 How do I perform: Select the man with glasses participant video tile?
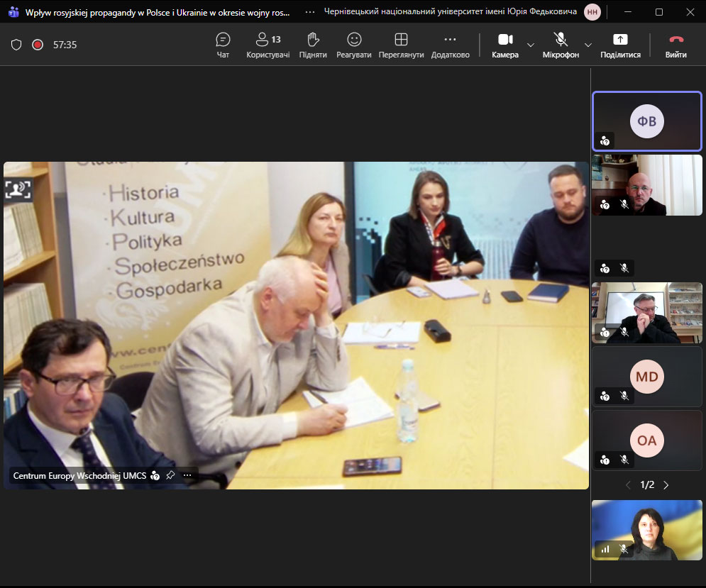pos(646,313)
